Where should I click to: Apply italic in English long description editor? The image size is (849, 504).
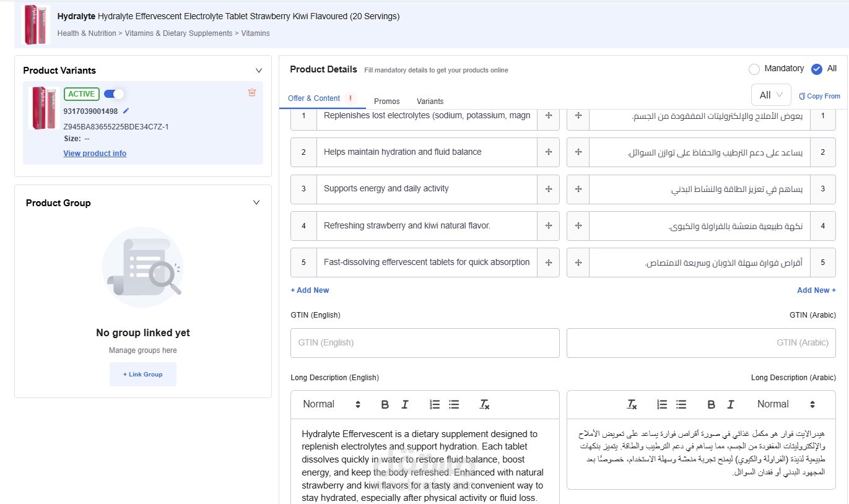[405, 404]
